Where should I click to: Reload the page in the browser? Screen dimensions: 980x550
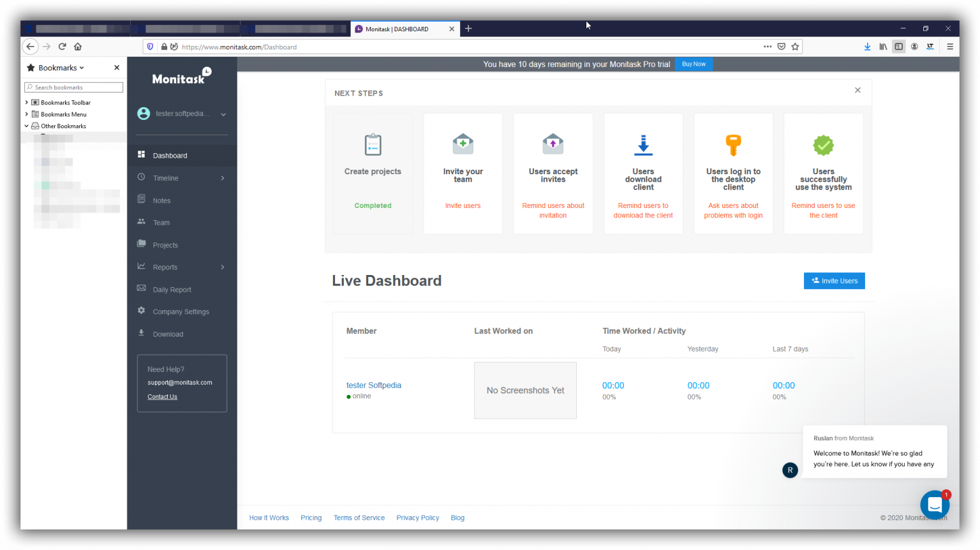[62, 47]
